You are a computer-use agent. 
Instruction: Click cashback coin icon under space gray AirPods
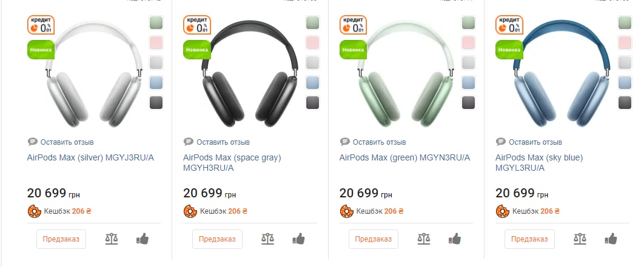190,211
